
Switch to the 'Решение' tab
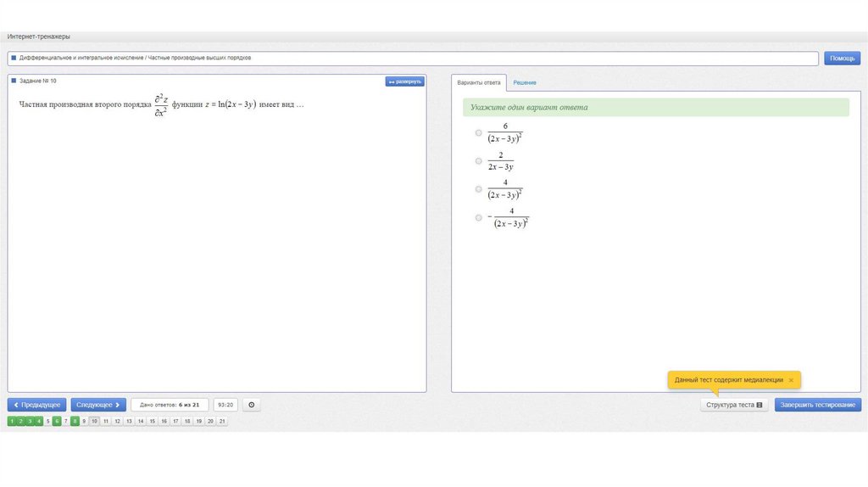[524, 82]
